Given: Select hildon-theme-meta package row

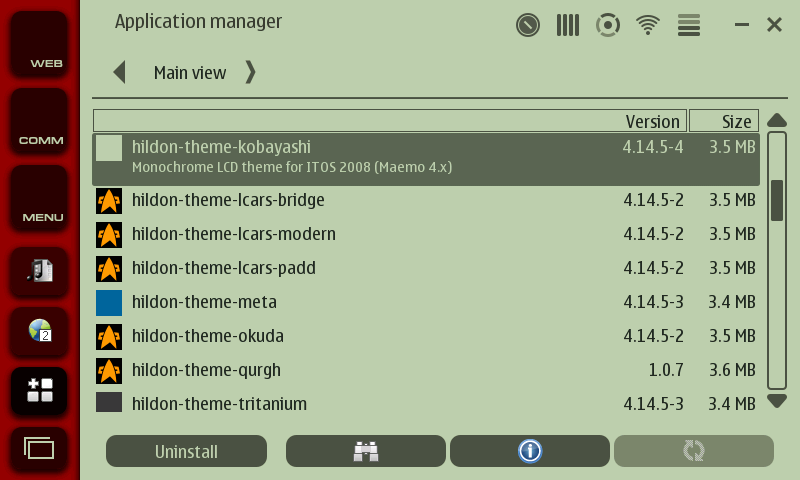Looking at the screenshot, I should coord(204,302).
